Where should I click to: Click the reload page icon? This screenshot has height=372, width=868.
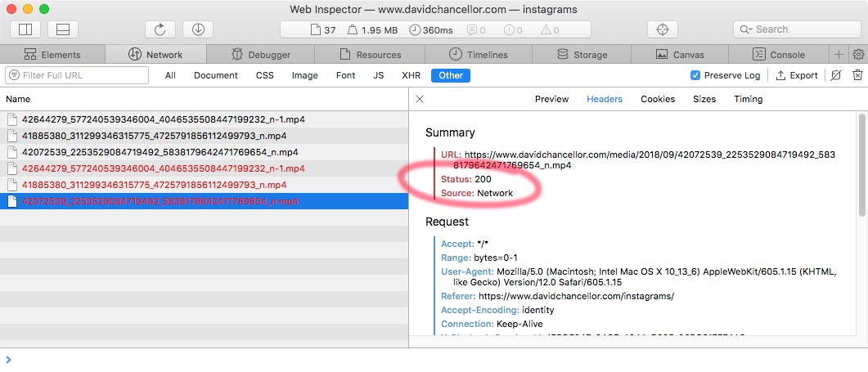[x=160, y=29]
